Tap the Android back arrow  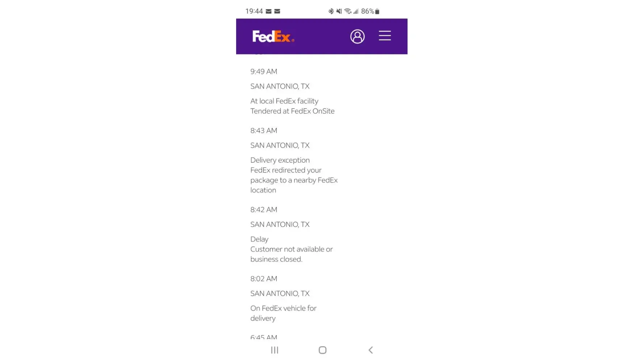(x=371, y=350)
